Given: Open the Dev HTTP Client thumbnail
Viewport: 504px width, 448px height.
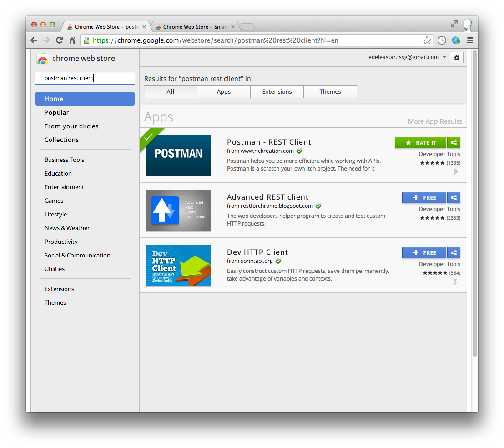Looking at the screenshot, I should pos(178,266).
